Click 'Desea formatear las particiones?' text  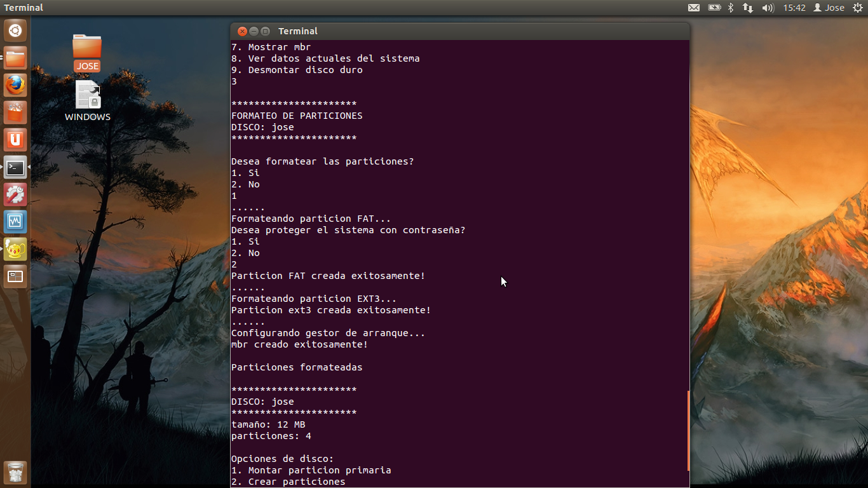pos(323,161)
